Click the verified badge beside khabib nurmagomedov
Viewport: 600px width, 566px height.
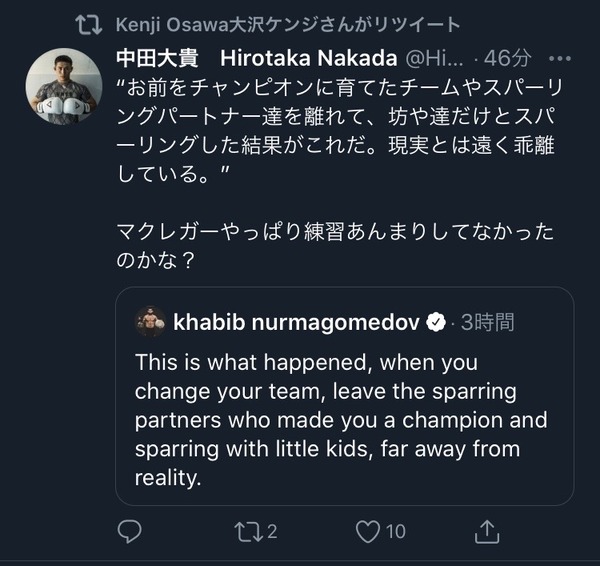436,322
